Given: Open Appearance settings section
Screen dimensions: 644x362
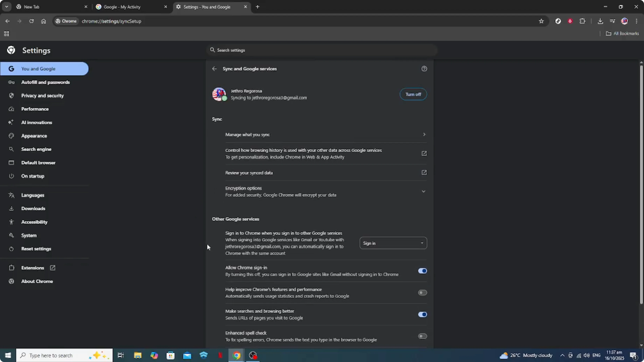Looking at the screenshot, I should pos(44,136).
